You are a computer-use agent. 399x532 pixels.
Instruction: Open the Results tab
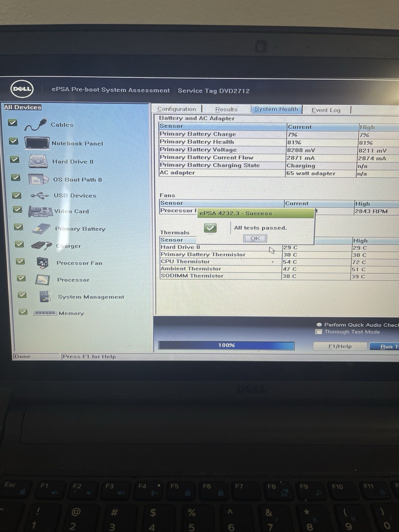226,109
